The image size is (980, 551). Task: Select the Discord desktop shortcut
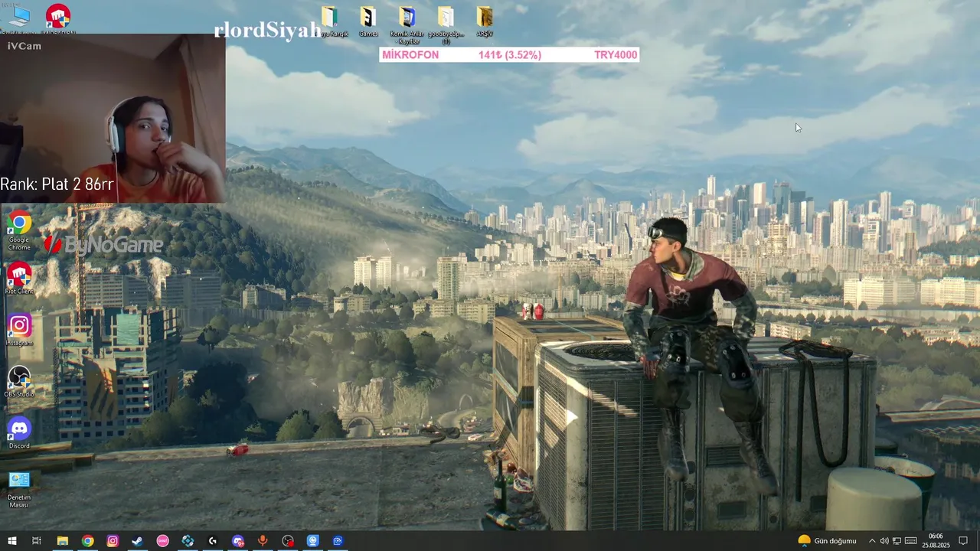pos(19,433)
